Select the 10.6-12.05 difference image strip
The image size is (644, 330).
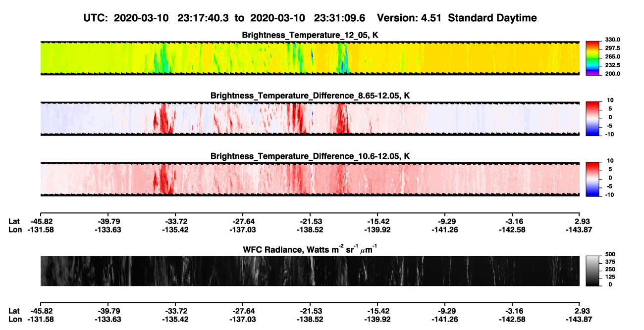tap(310, 179)
